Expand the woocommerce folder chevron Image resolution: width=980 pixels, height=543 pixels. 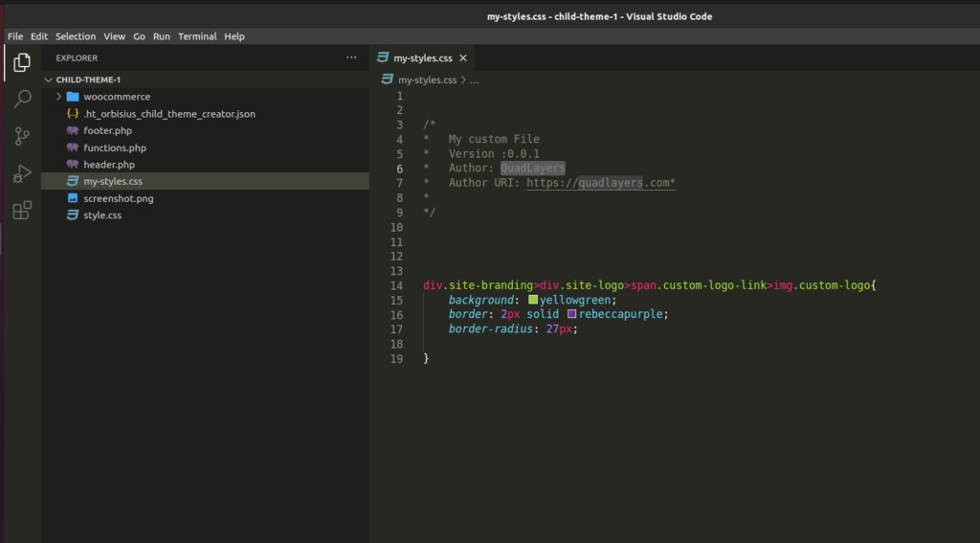pos(58,97)
